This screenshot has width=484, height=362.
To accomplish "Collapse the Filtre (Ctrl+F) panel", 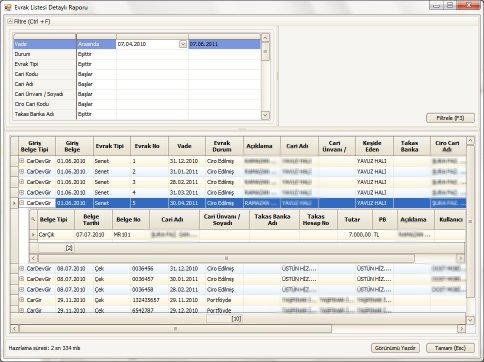I will click(x=10, y=22).
